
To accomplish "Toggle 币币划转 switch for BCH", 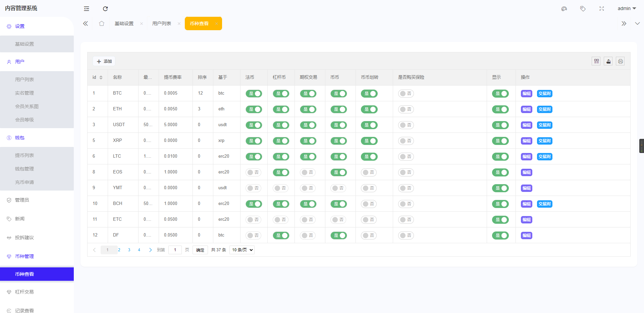I will 369,204.
